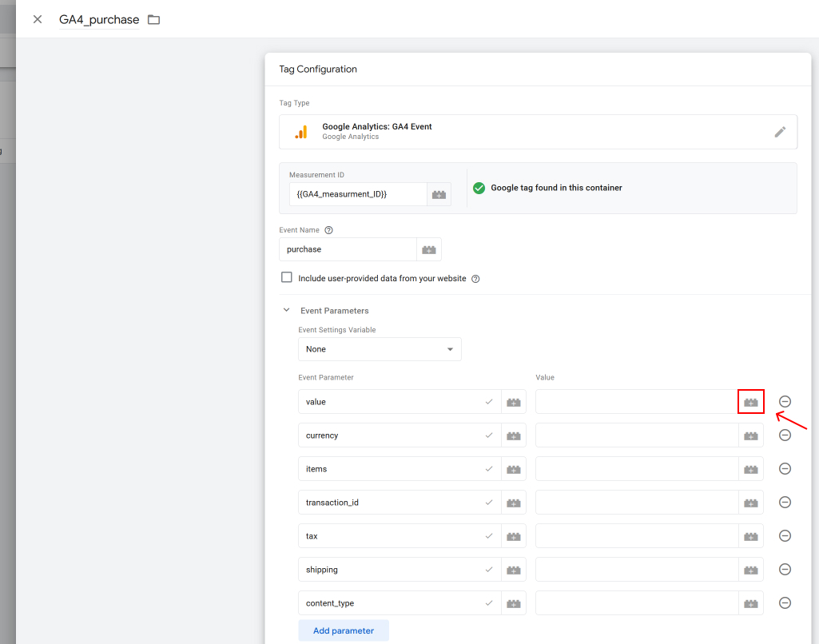Screen dimensions: 819x644
Task: Edit the 'transaction_id' parameter name field
Action: tap(400, 502)
